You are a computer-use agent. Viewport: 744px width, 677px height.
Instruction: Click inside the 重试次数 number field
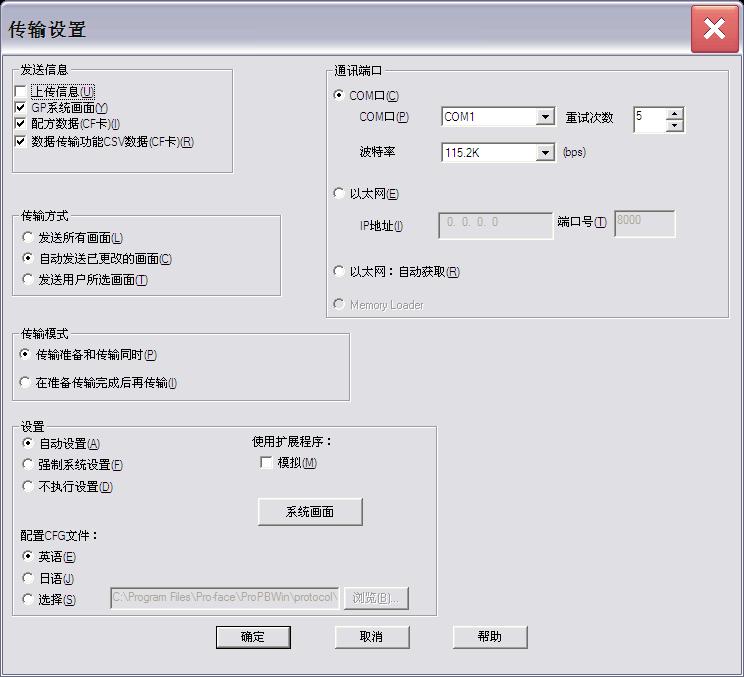click(x=648, y=118)
